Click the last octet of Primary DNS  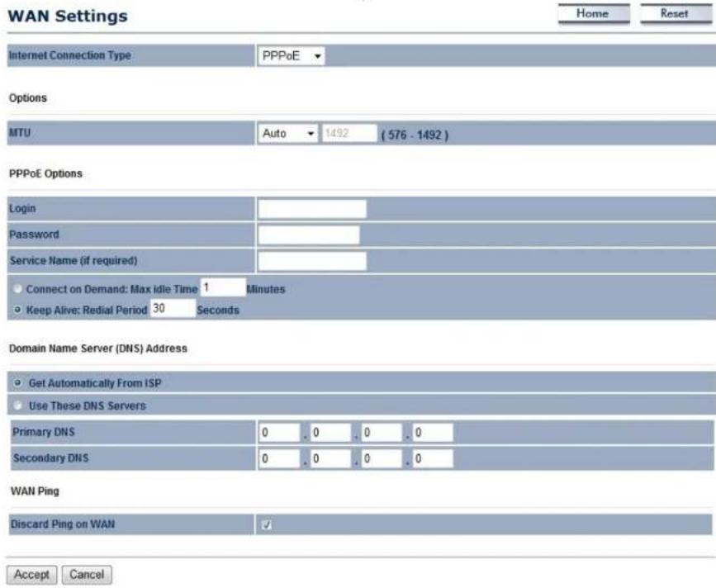[x=433, y=433]
